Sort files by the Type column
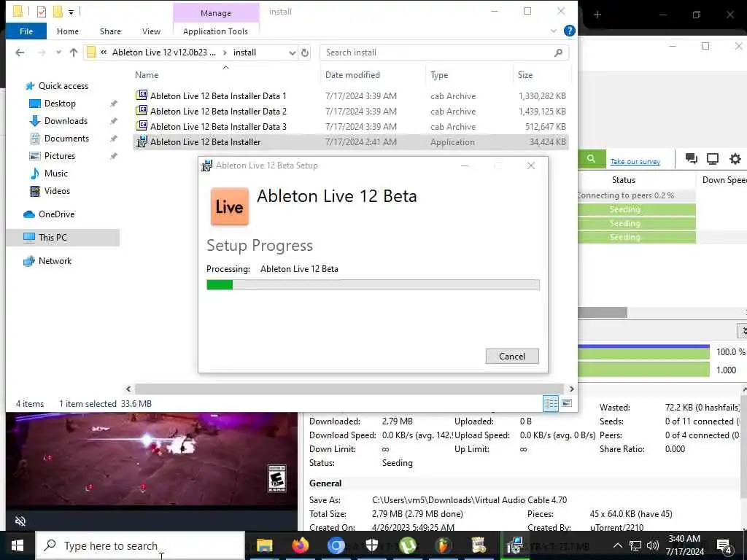 pyautogui.click(x=439, y=75)
